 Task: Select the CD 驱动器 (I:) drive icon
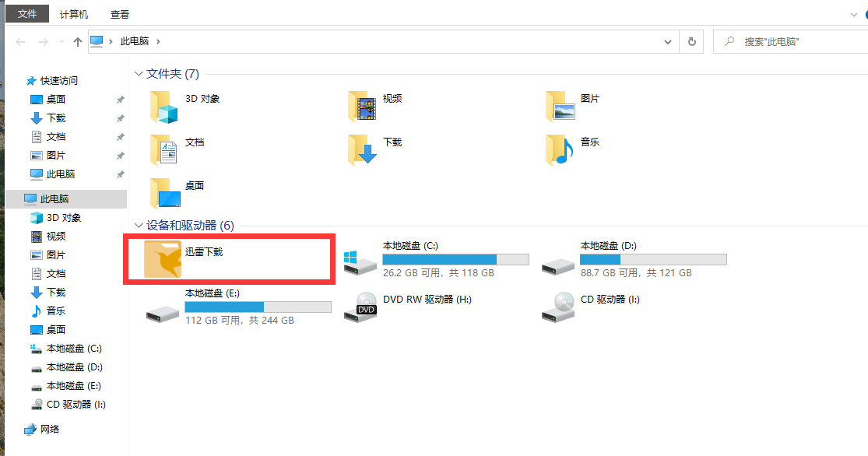559,304
